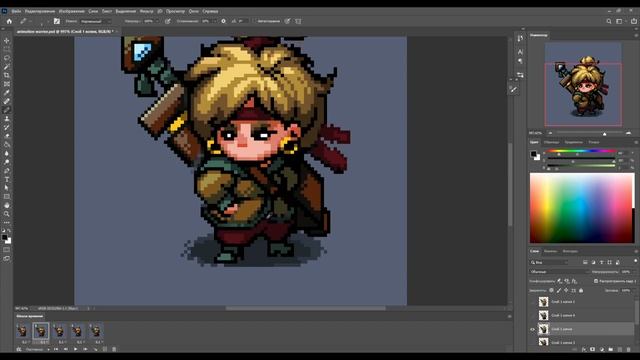Create new group folder icon in Layers panel
This screenshot has width=640, height=360.
click(611, 350)
